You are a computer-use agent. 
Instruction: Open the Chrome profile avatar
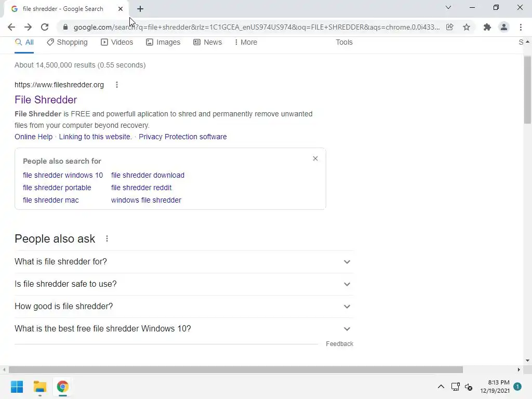point(504,27)
